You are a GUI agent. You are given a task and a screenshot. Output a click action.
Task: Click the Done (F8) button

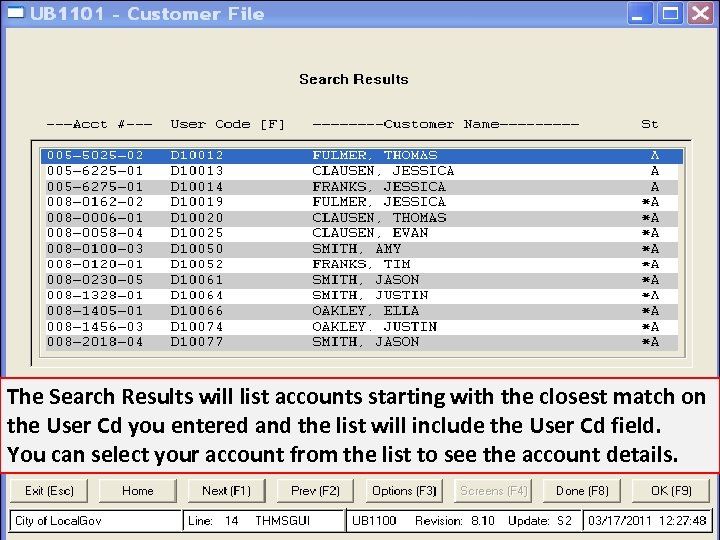tap(582, 491)
